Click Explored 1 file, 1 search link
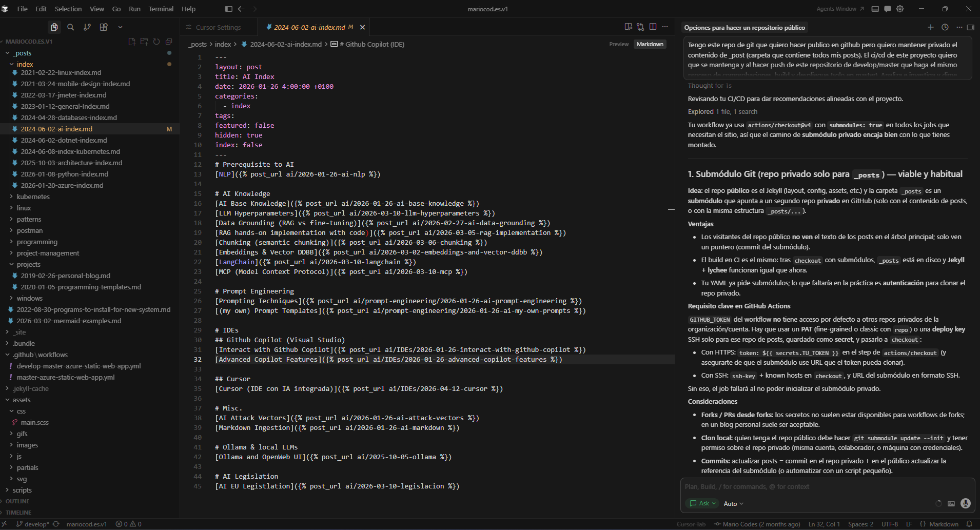This screenshot has height=530, width=980. [x=722, y=111]
